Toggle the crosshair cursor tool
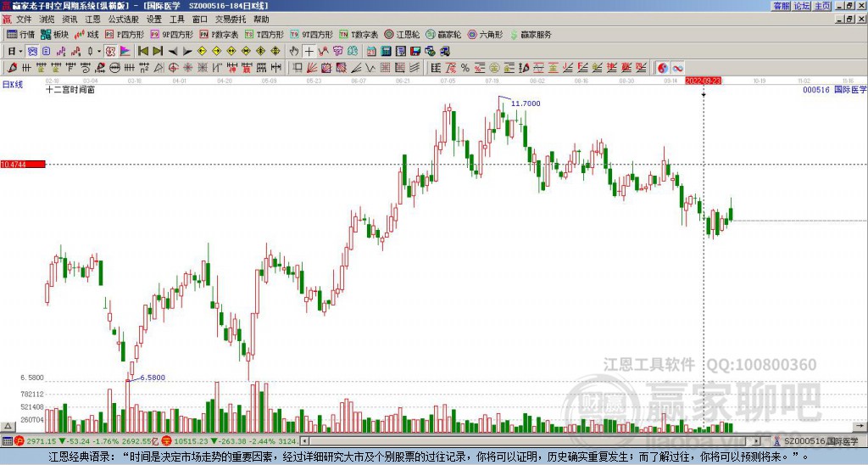Screen dimensions: 868x465 [x=309, y=52]
